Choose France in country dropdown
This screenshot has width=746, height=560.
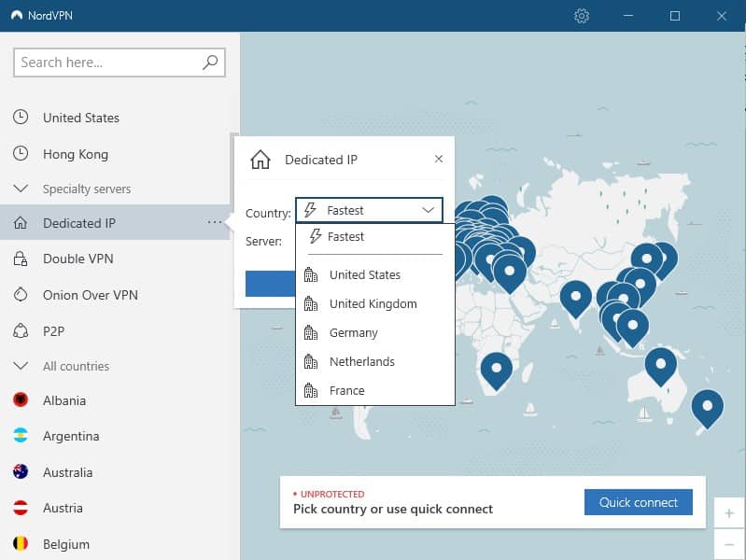(x=375, y=391)
